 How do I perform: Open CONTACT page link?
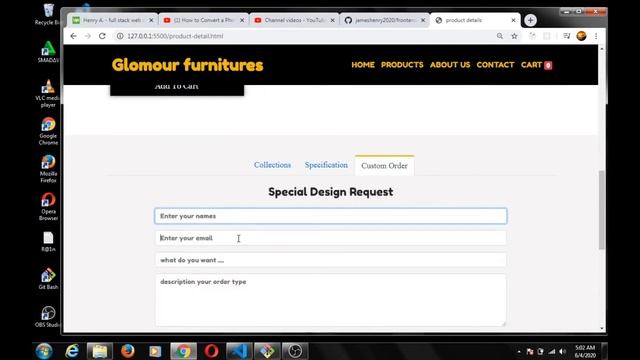(495, 65)
